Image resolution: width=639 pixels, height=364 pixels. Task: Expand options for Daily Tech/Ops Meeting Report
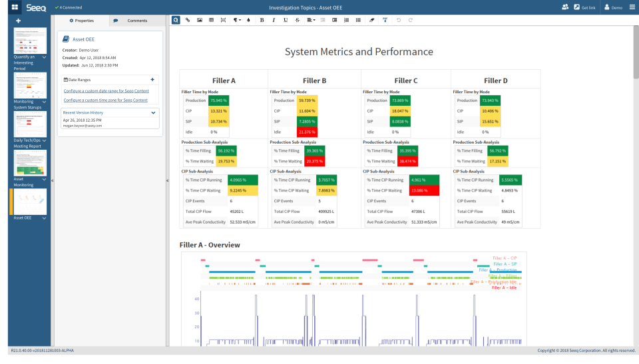[44, 140]
